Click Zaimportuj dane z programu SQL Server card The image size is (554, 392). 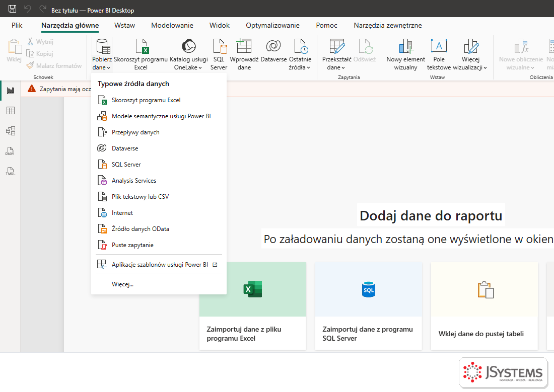click(369, 306)
